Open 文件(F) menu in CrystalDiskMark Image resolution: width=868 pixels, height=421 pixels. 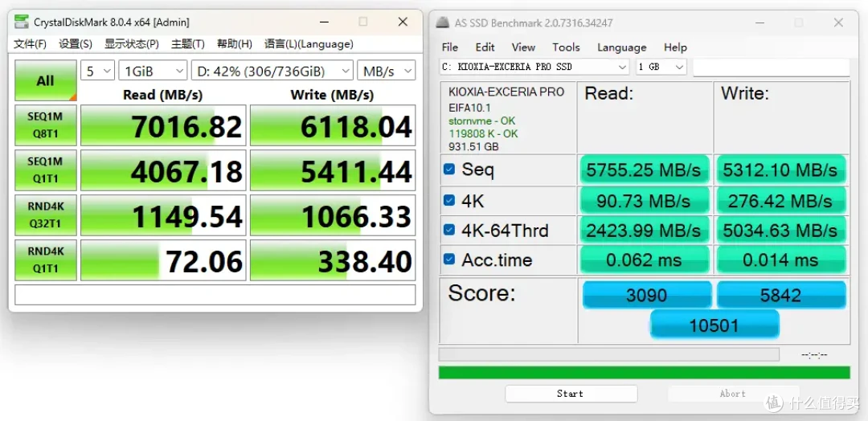(30, 43)
